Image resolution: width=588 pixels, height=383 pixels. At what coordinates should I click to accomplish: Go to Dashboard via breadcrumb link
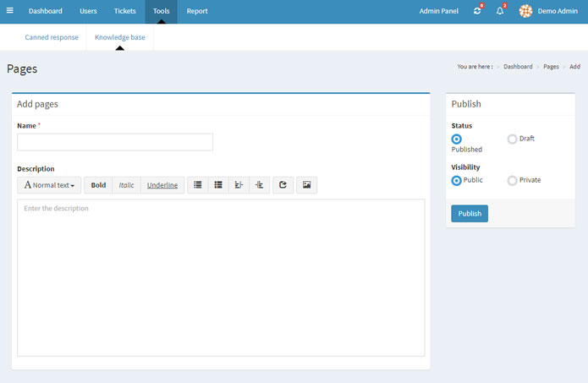[518, 66]
